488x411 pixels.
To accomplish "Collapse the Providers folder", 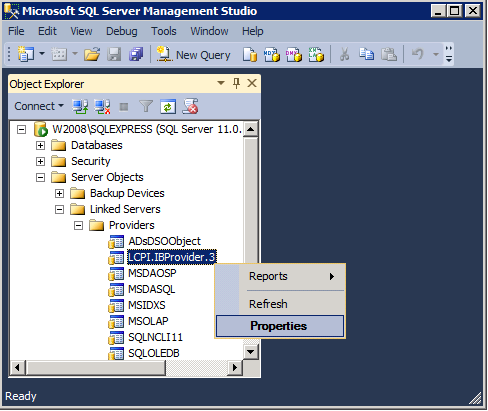I will click(x=78, y=225).
